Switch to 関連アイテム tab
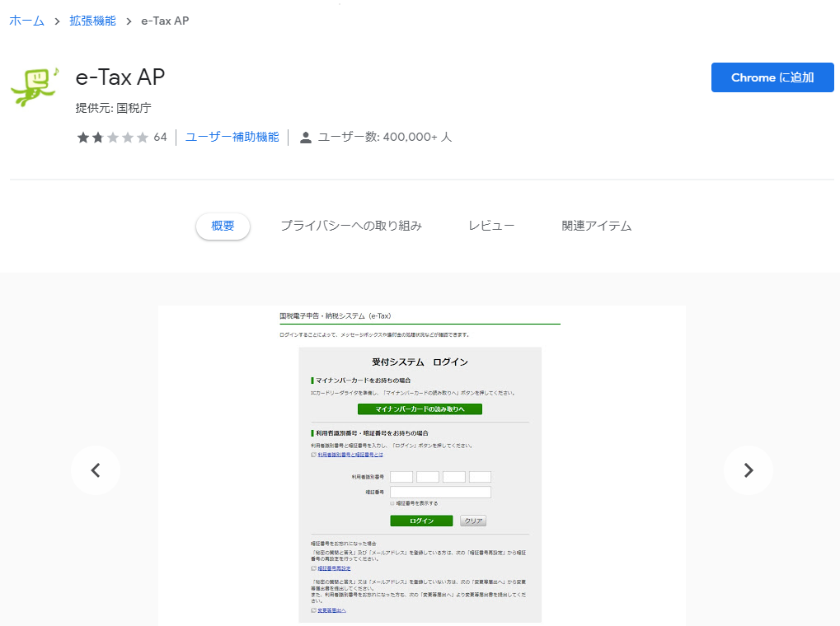 [596, 226]
